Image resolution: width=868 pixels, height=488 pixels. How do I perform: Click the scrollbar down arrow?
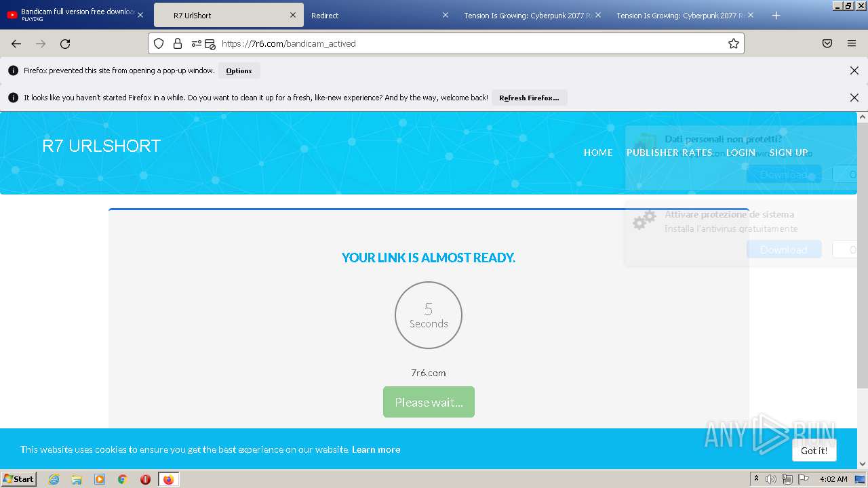[863, 464]
